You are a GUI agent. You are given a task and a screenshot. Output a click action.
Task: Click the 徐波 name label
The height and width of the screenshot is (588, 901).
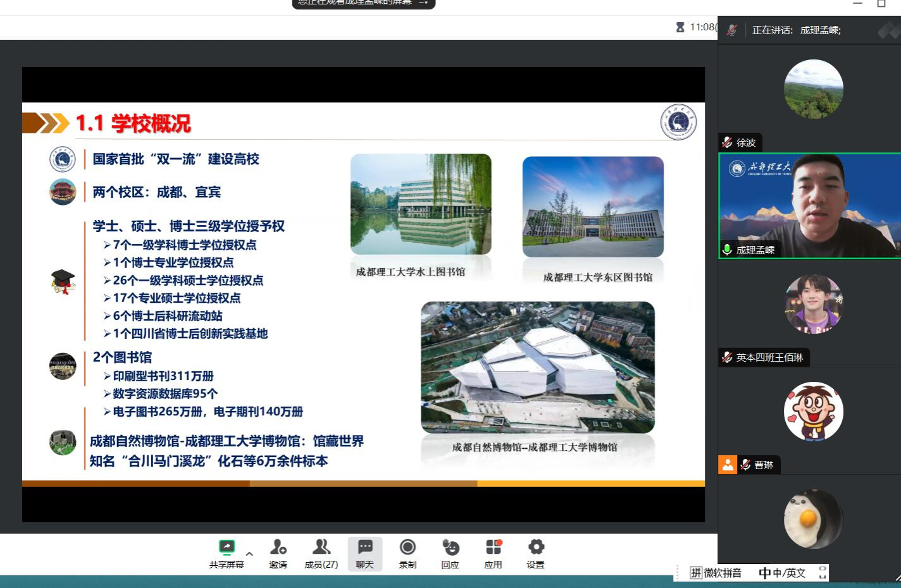click(746, 143)
